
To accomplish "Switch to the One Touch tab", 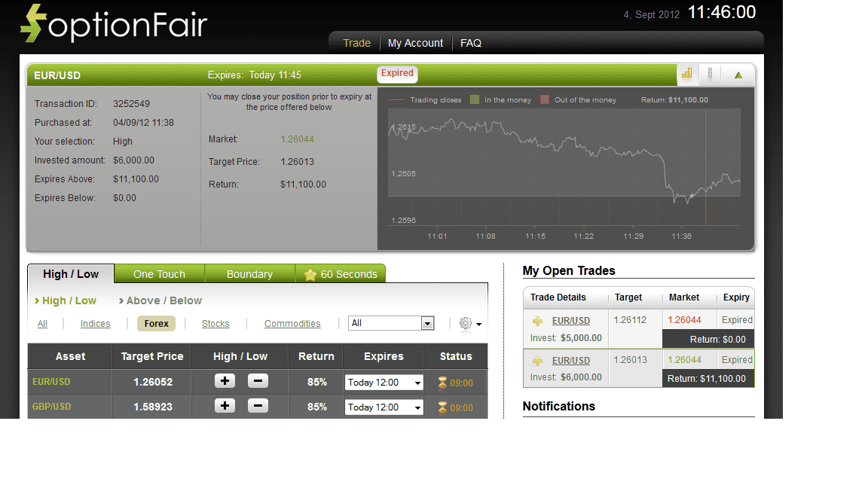I will click(x=160, y=273).
